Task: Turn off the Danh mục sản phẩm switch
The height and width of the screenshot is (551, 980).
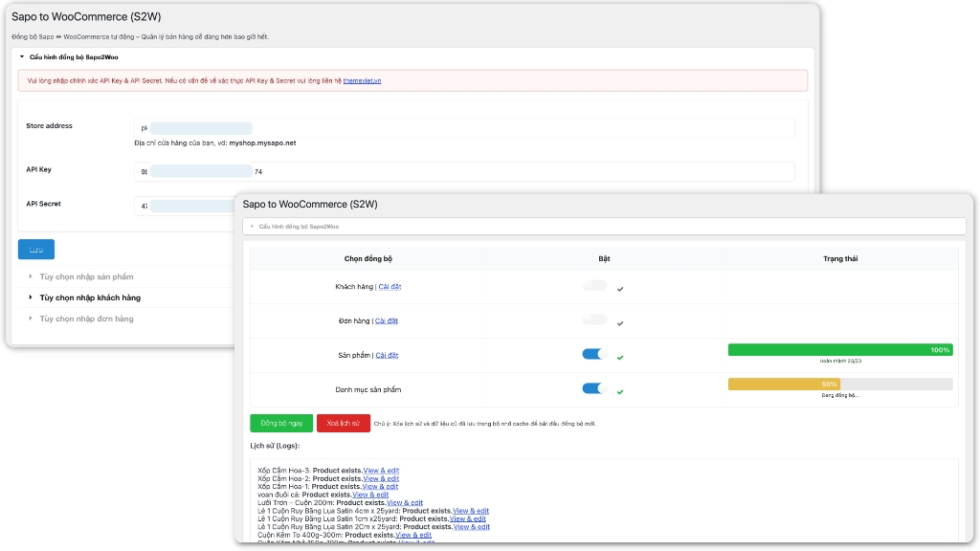Action: coord(594,388)
